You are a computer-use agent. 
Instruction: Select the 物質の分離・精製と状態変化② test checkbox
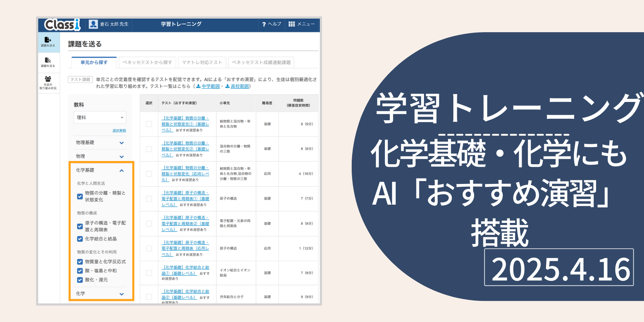pyautogui.click(x=149, y=149)
